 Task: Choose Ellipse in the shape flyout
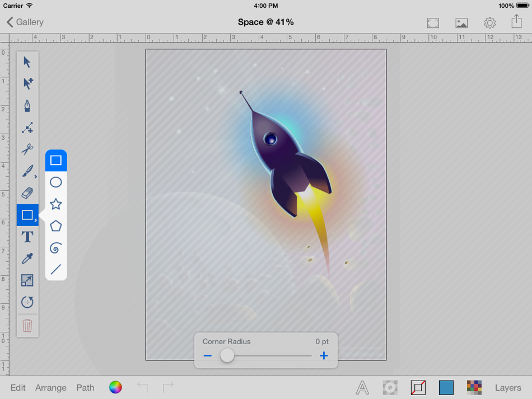pos(56,182)
